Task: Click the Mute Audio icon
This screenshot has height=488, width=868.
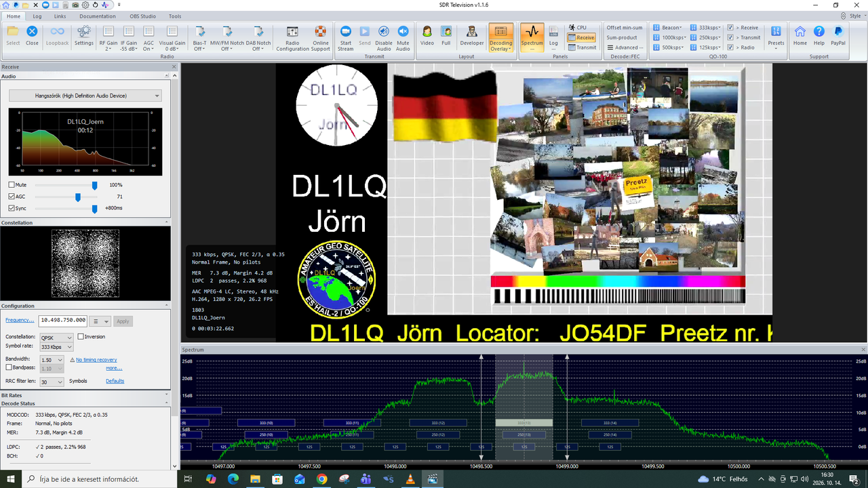Action: [403, 39]
